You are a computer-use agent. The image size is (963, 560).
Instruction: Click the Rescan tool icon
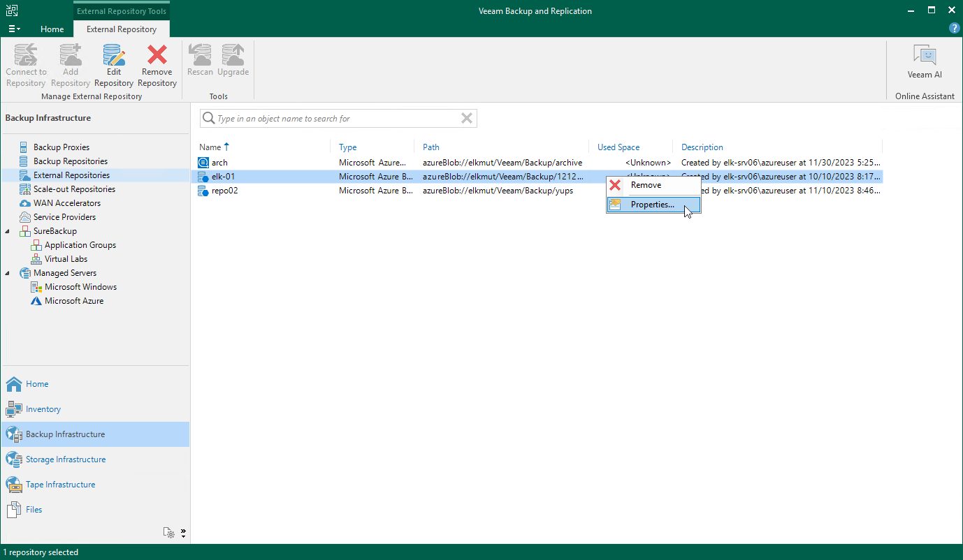(201, 54)
